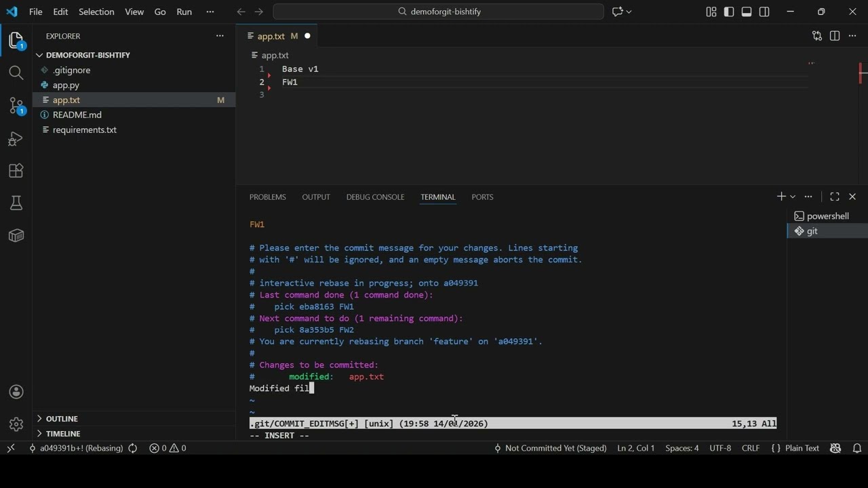Open the Extensions view
This screenshot has width=868, height=488.
coord(16,171)
